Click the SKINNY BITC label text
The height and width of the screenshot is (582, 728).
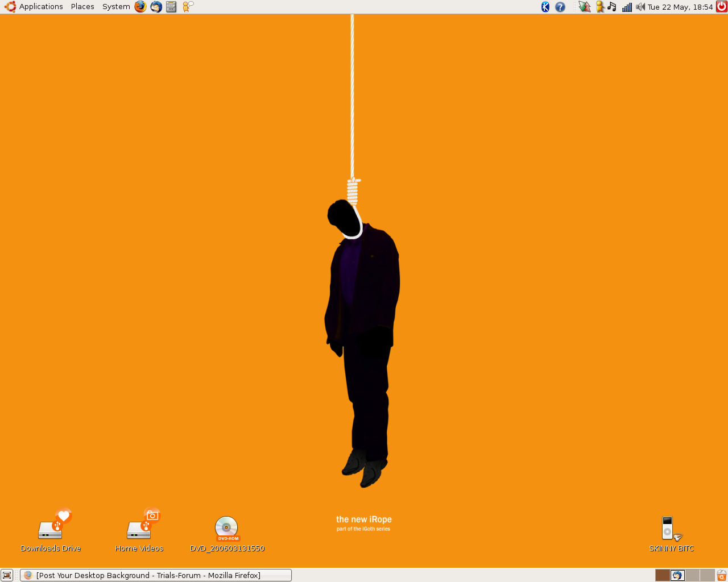(x=671, y=548)
